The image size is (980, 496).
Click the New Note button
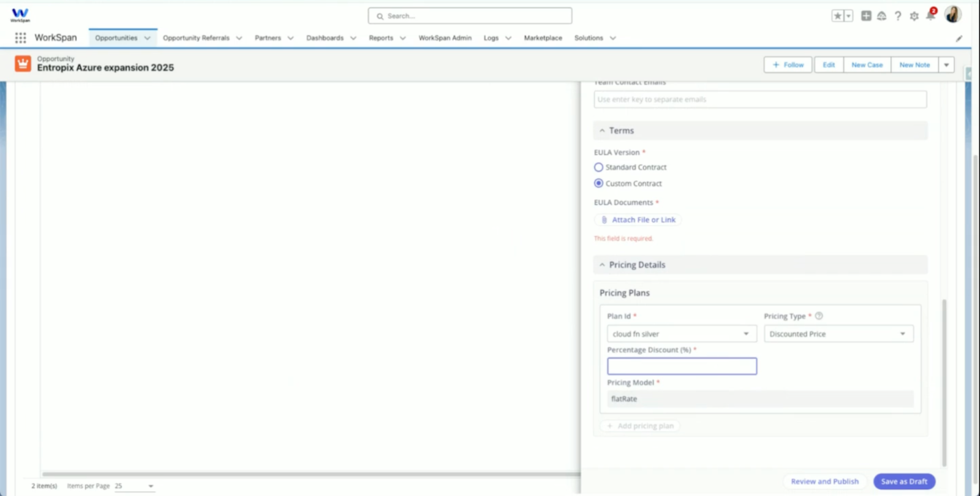[x=914, y=64]
